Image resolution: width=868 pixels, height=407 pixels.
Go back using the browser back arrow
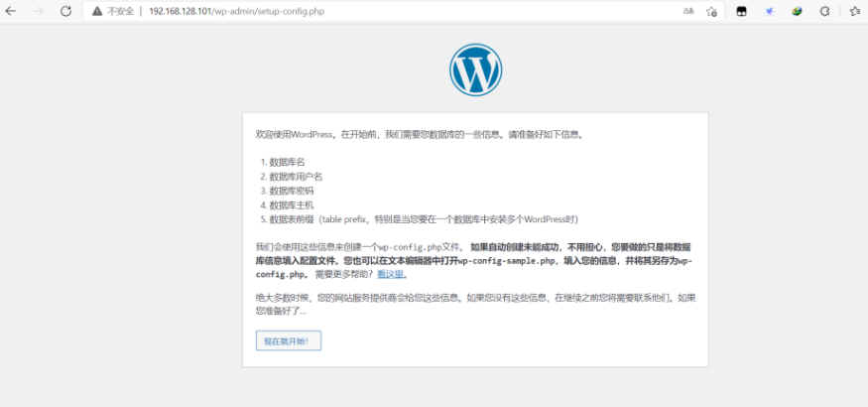(11, 11)
